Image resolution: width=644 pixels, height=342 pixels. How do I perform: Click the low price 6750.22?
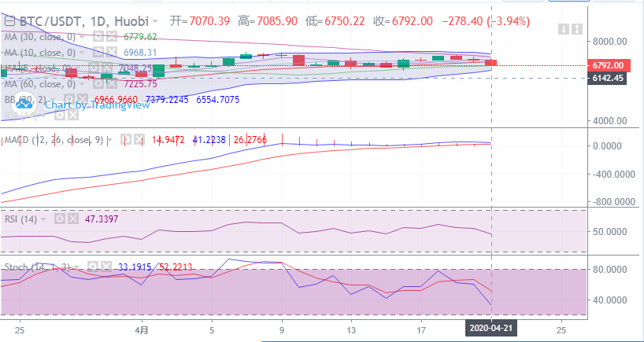tap(345, 21)
